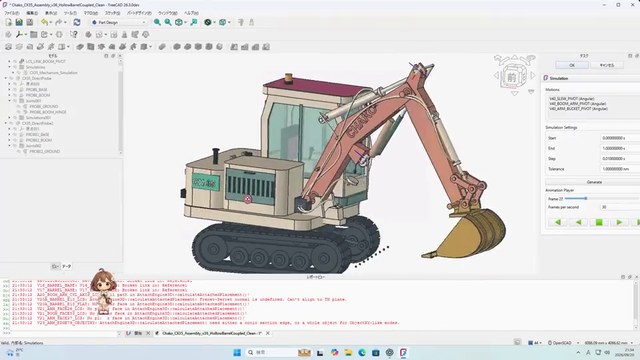Toggle visibility eye of Joints001

[15, 101]
